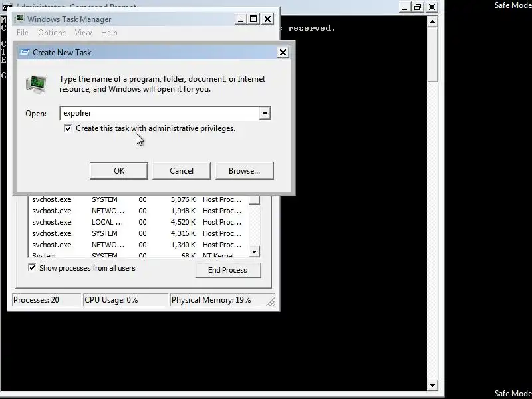Maximize the Windows Task Manager window
Image resolution: width=532 pixels, height=399 pixels.
pos(253,19)
